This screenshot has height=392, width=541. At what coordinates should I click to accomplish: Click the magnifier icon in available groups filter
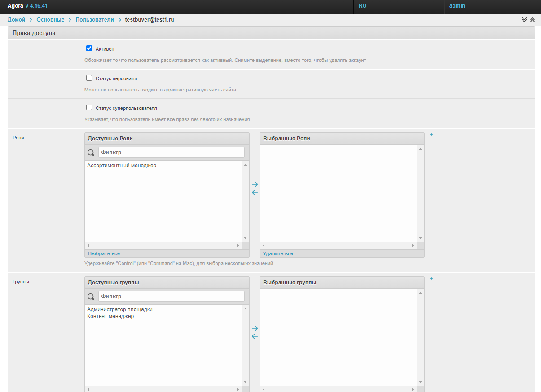[x=91, y=296]
